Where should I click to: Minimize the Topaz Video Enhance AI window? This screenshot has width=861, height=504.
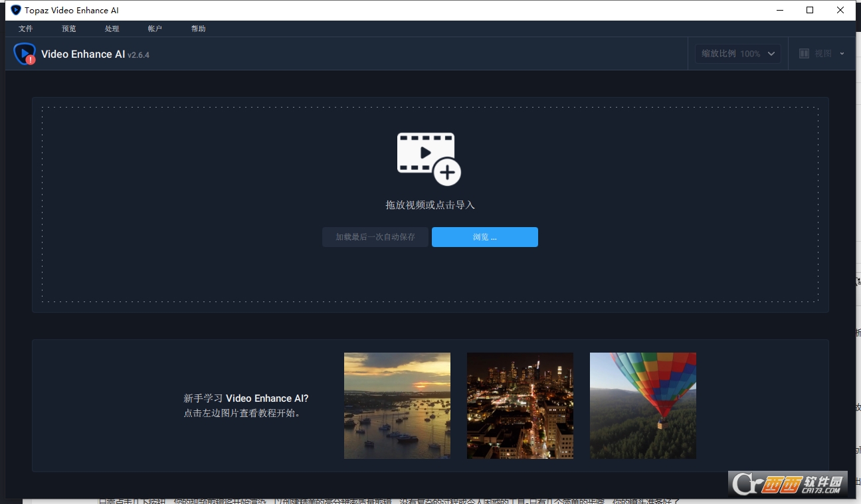(x=779, y=10)
